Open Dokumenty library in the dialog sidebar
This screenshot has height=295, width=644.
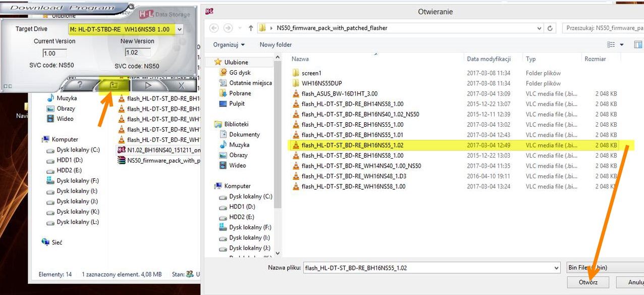click(x=240, y=134)
